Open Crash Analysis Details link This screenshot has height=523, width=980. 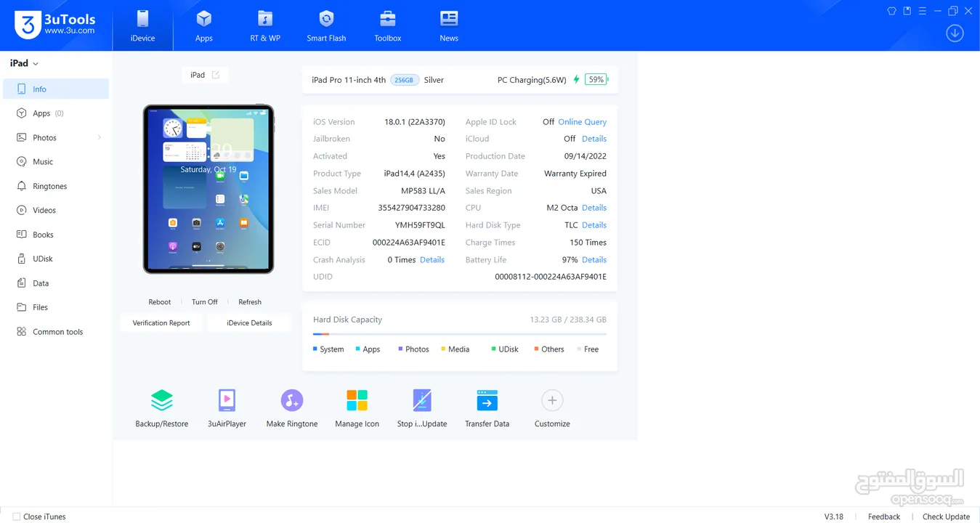(432, 260)
